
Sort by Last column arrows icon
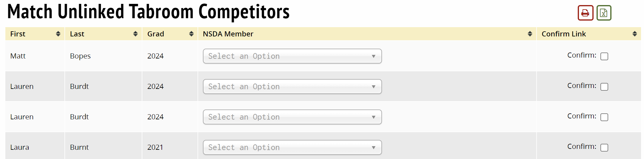135,34
